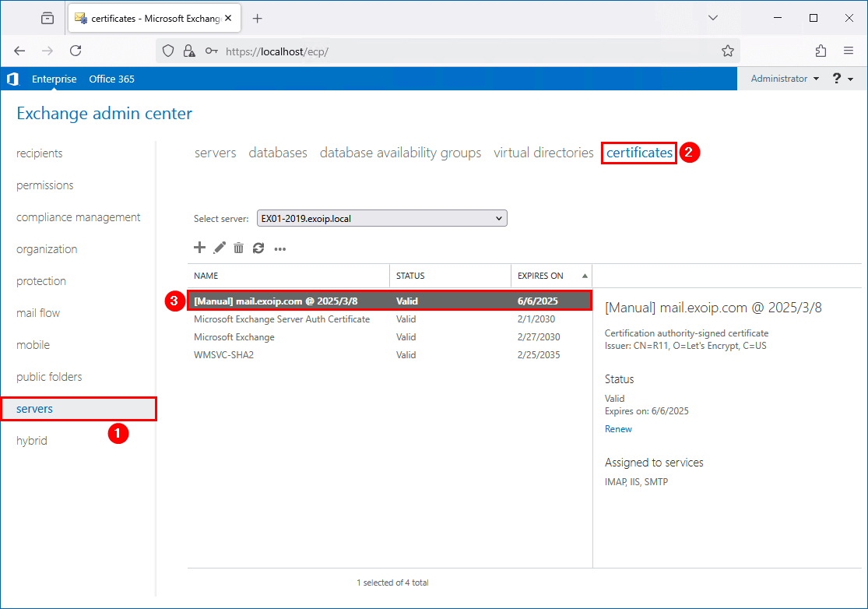
Task: Switch to the databases tab
Action: pyautogui.click(x=278, y=153)
